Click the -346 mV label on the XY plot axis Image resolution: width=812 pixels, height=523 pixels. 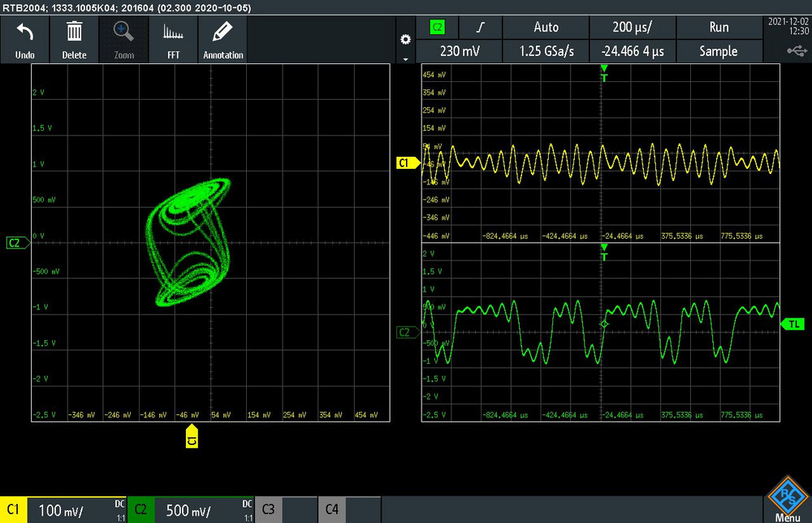click(81, 415)
